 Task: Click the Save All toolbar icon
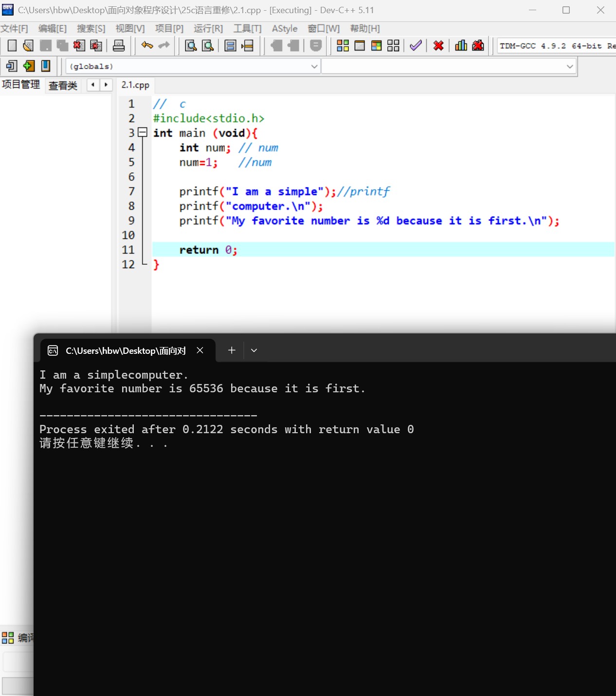pos(62,46)
